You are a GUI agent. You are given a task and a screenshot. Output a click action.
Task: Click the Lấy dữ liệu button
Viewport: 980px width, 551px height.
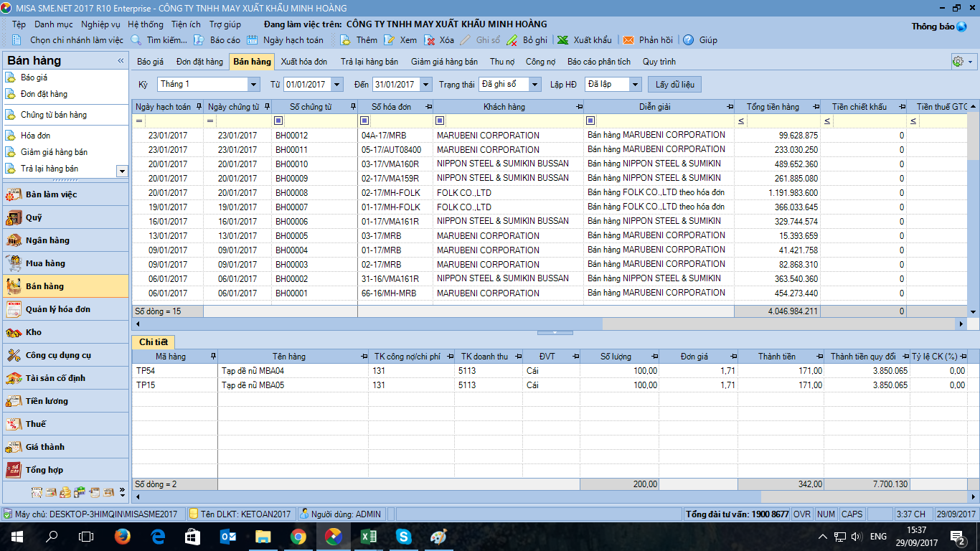674,85
